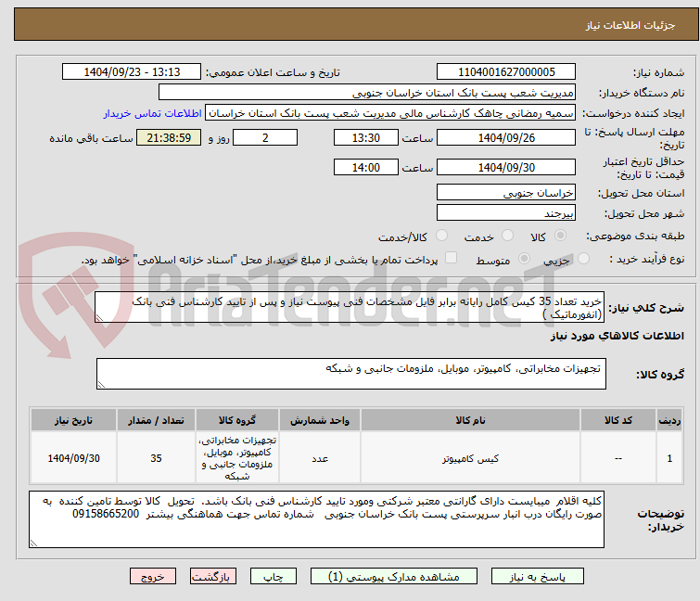Click the delivery city field بیرجند
Screen dimensions: 700x601
coord(506,212)
